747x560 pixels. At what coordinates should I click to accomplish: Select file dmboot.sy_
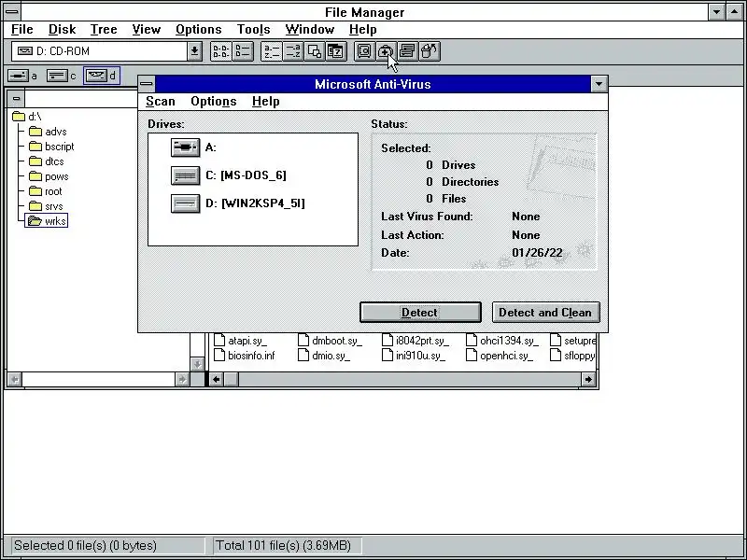coord(330,341)
